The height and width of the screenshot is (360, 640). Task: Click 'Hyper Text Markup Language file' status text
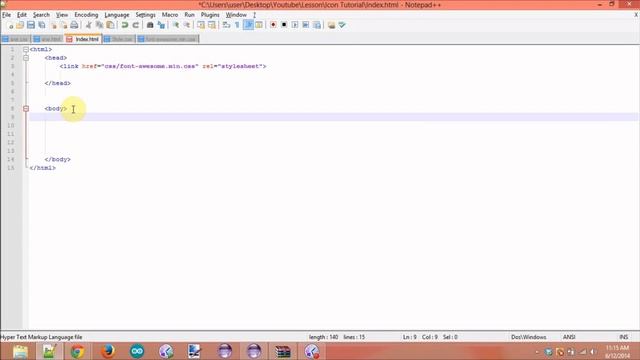pyautogui.click(x=41, y=337)
